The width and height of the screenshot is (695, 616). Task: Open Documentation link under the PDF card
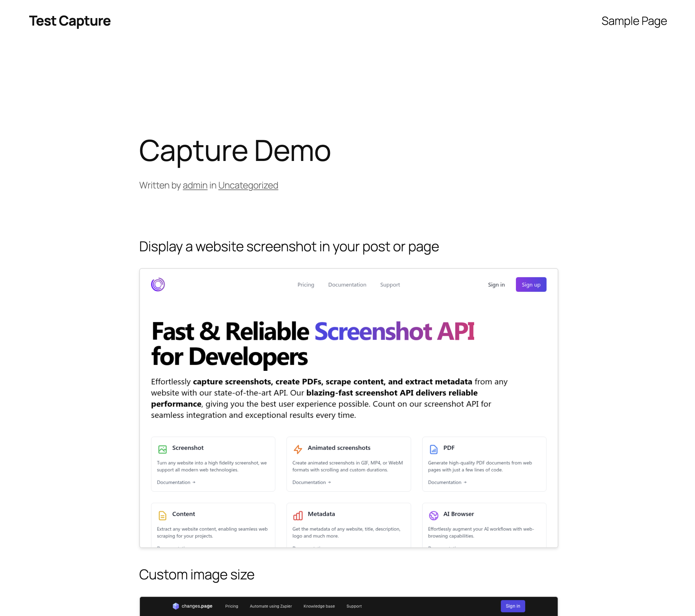[x=445, y=482]
